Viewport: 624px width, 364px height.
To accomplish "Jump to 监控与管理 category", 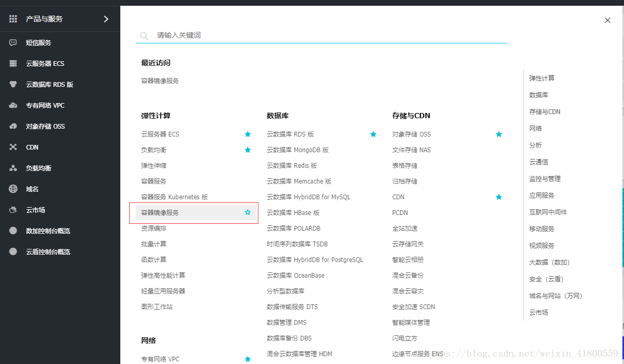I will tap(545, 179).
